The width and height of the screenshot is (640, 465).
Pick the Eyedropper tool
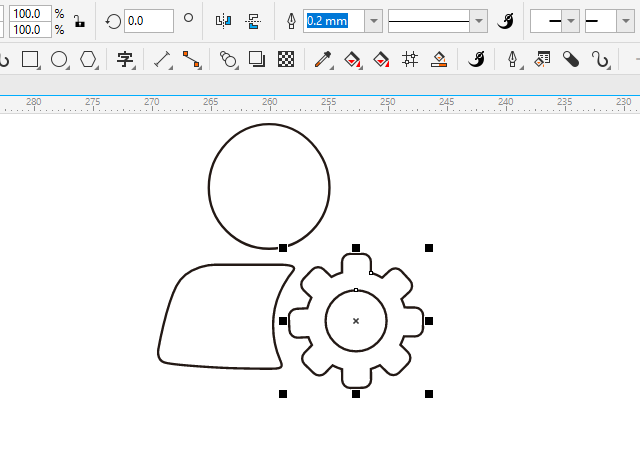point(322,60)
